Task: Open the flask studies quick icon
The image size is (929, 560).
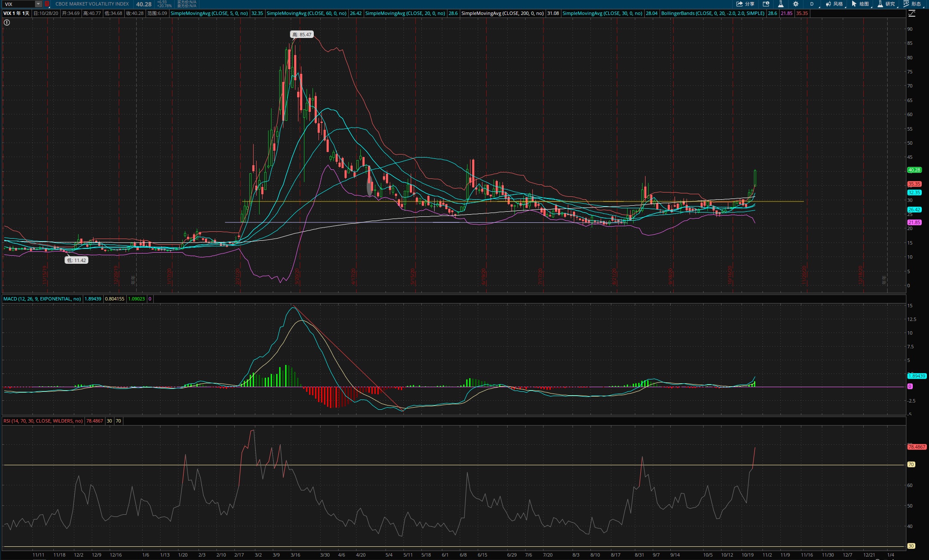Action: point(781,4)
